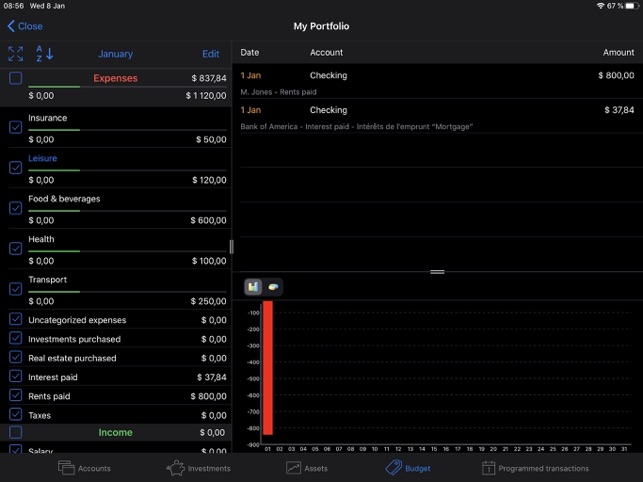Select the Health category label

click(41, 239)
